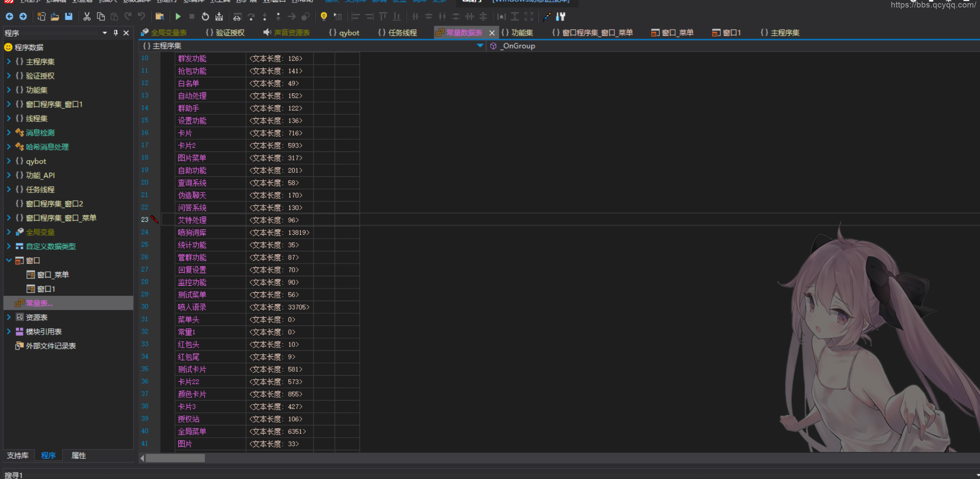Switch to the 任务线程 tab

pyautogui.click(x=397, y=33)
